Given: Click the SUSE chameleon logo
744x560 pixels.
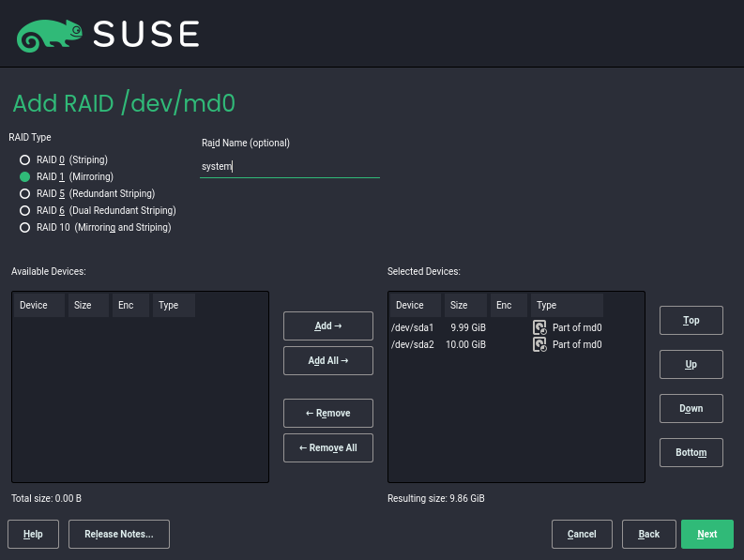Looking at the screenshot, I should tap(42, 35).
